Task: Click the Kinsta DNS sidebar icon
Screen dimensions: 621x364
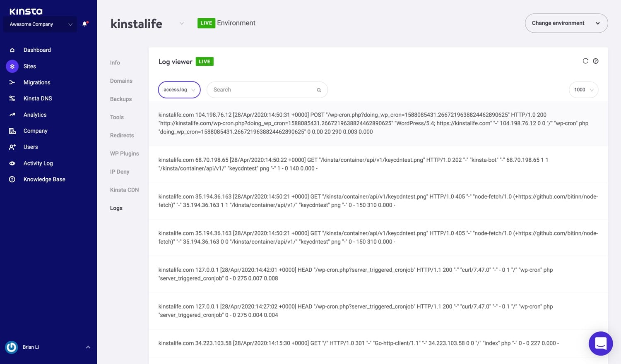Action: pyautogui.click(x=12, y=98)
